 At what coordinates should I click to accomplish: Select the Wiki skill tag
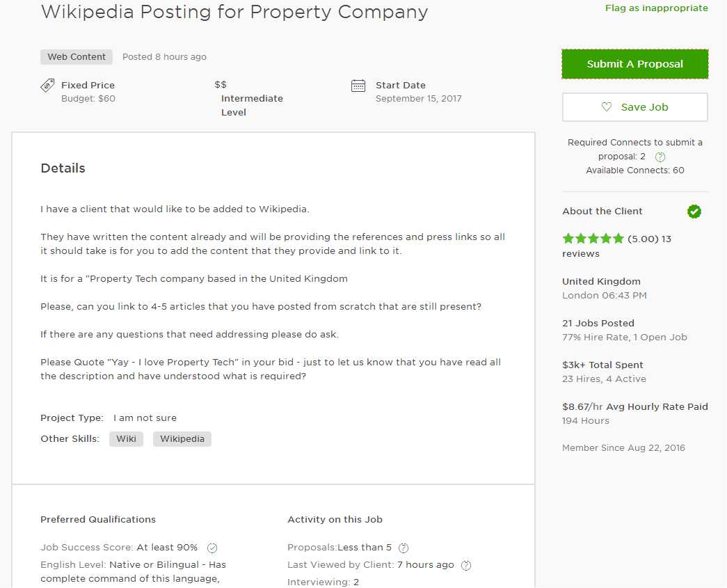126,439
